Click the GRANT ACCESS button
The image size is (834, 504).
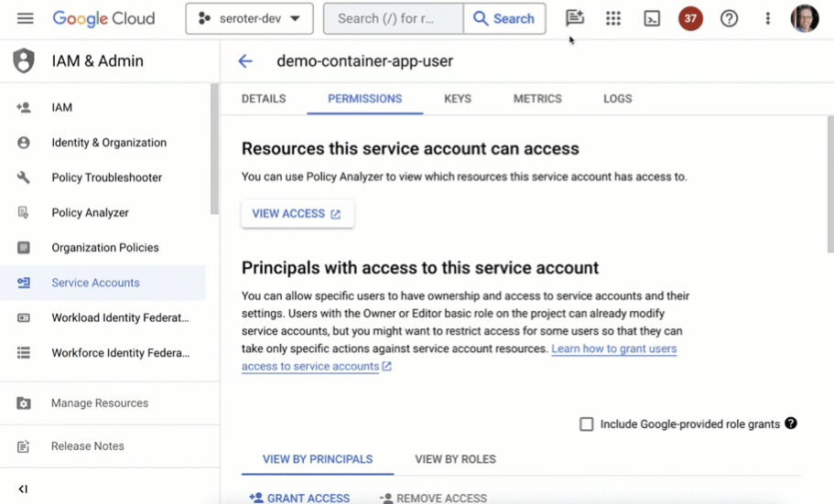tap(299, 498)
